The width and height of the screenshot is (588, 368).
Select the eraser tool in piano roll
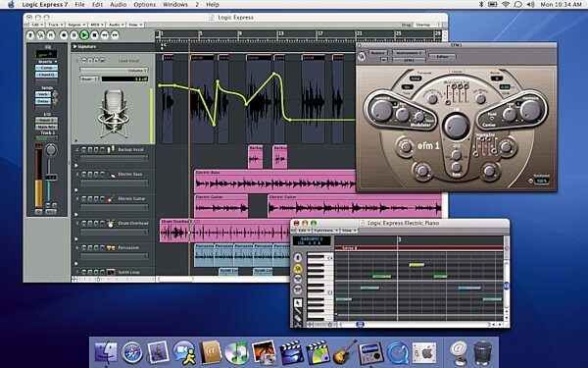pos(298,319)
